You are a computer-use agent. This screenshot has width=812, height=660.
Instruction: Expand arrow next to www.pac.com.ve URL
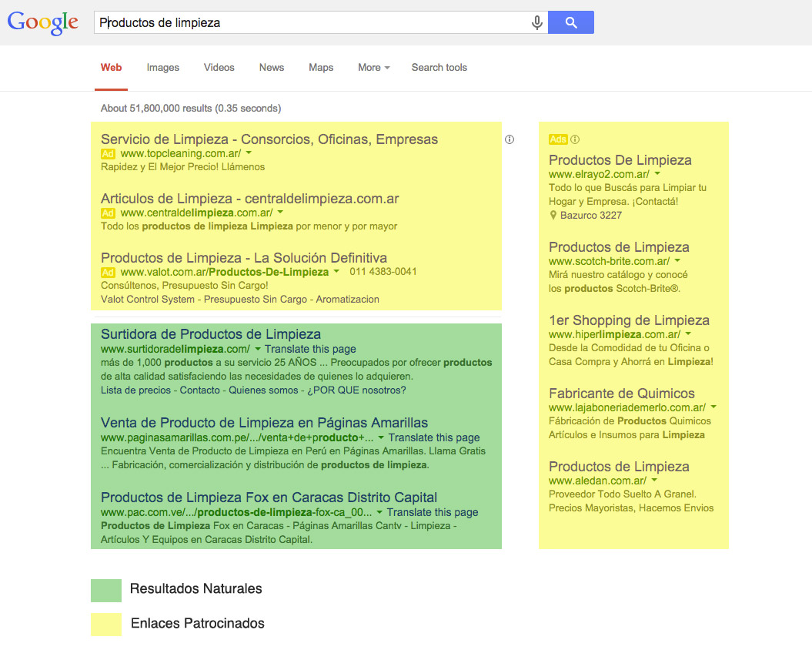coord(379,512)
